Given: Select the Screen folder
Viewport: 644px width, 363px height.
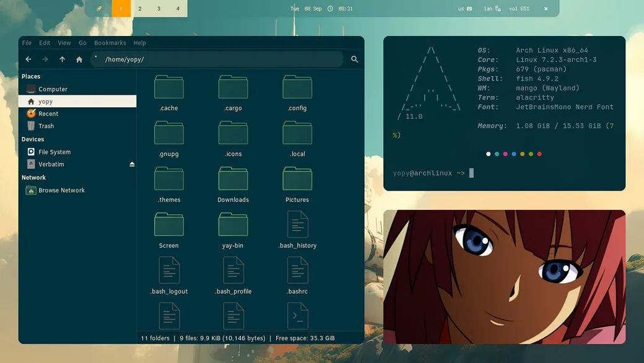Looking at the screenshot, I should pyautogui.click(x=169, y=230).
